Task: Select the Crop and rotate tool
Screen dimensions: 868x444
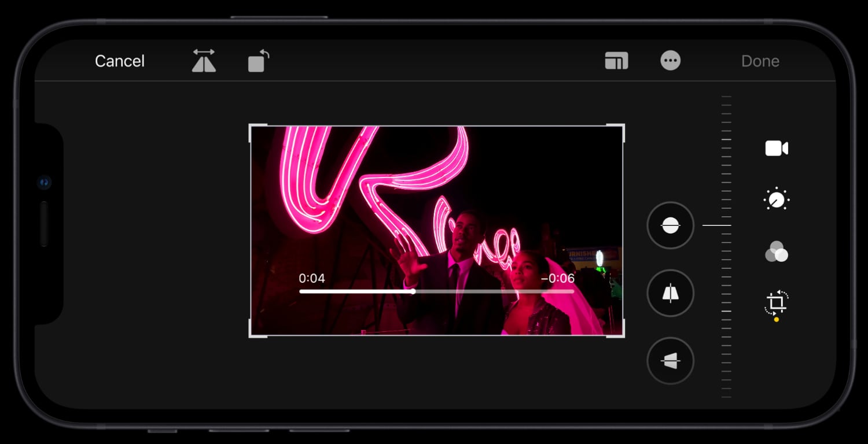Action: pyautogui.click(x=777, y=303)
